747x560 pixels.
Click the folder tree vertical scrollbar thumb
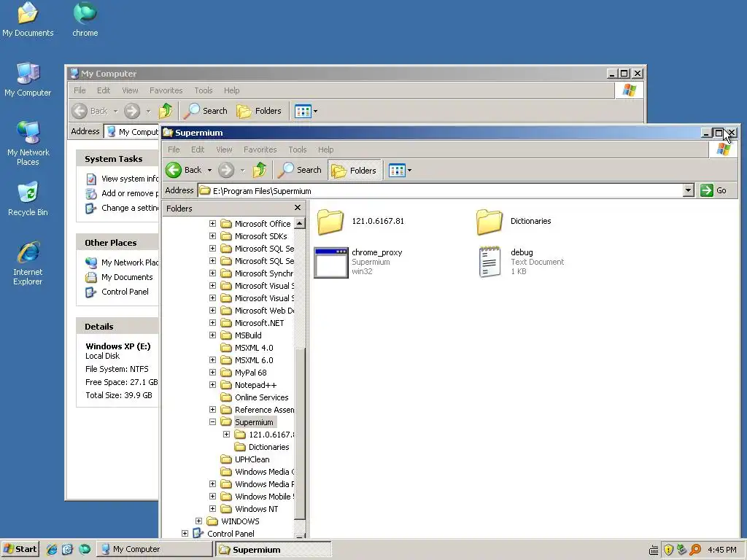[299, 433]
